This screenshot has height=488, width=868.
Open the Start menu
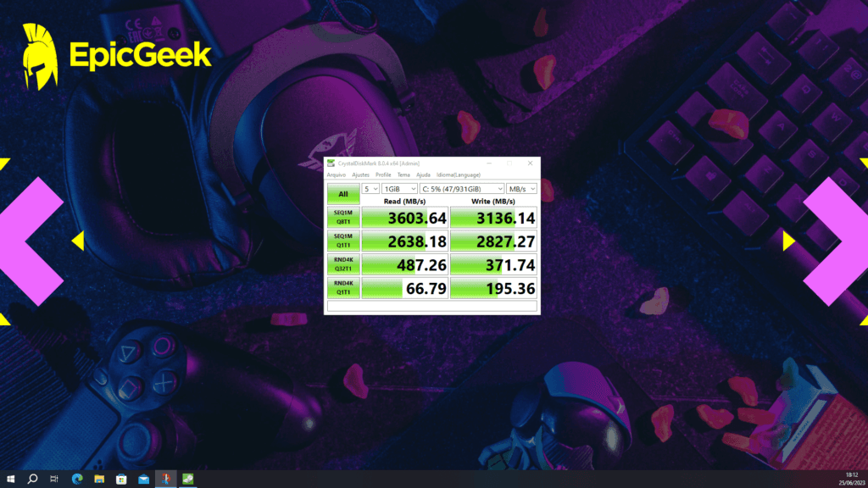coord(10,479)
